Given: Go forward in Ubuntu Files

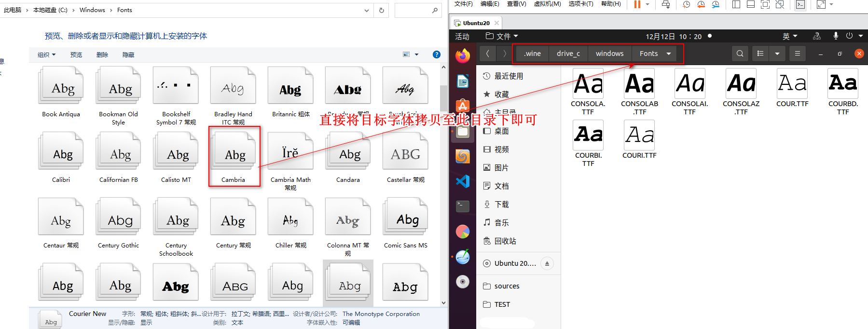Looking at the screenshot, I should pos(505,54).
